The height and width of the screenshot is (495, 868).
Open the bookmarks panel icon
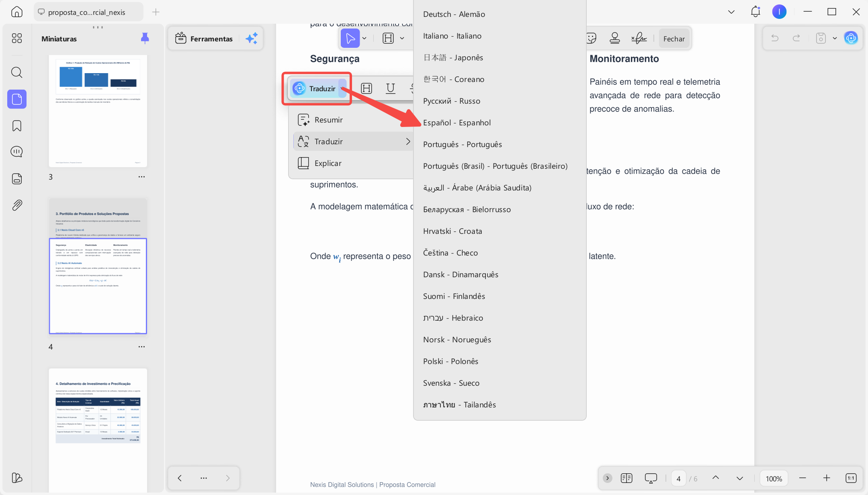[x=16, y=126]
